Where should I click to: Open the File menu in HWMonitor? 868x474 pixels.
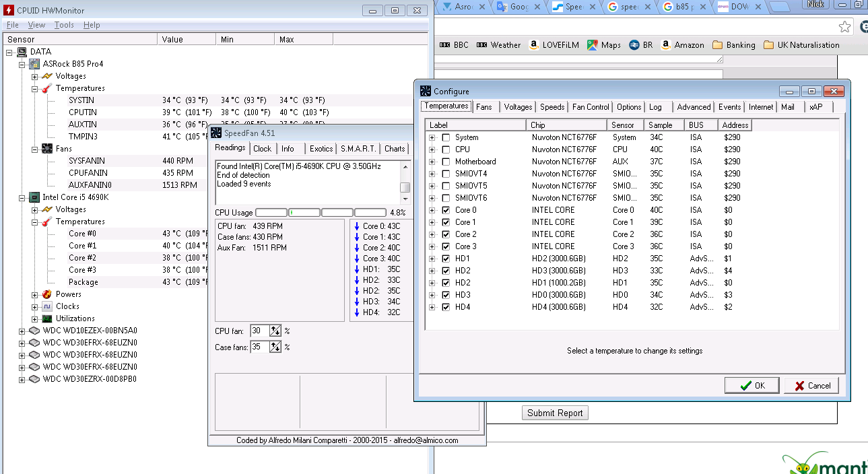tap(12, 25)
